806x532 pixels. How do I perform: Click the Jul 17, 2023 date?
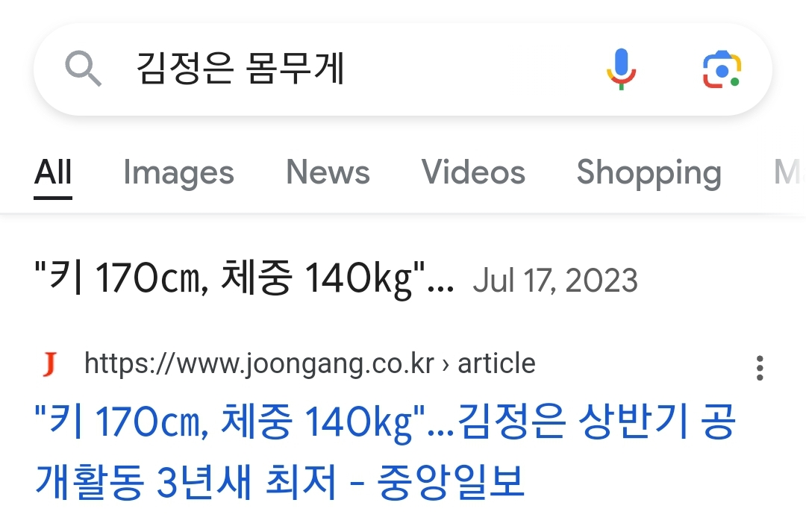click(555, 281)
